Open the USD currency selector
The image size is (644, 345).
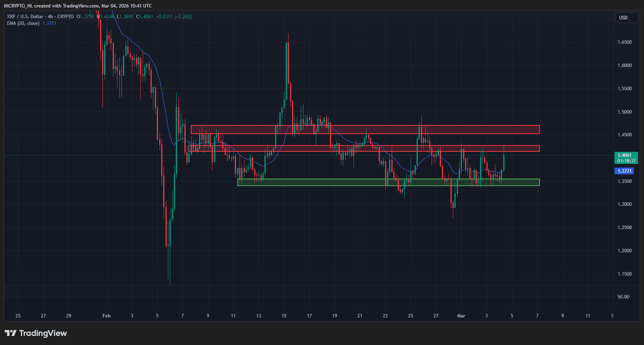pyautogui.click(x=626, y=18)
